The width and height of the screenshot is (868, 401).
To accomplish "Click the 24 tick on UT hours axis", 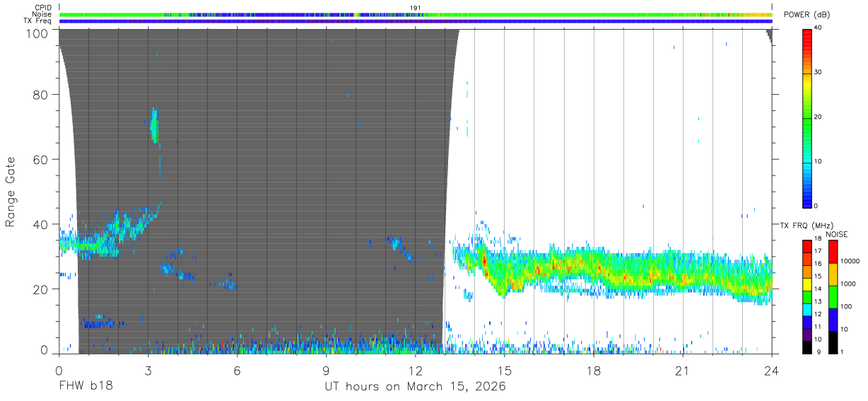I will [771, 370].
